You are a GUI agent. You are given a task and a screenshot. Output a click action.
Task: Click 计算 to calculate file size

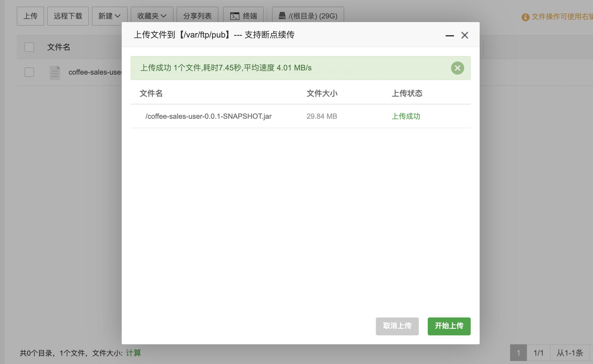[133, 353]
